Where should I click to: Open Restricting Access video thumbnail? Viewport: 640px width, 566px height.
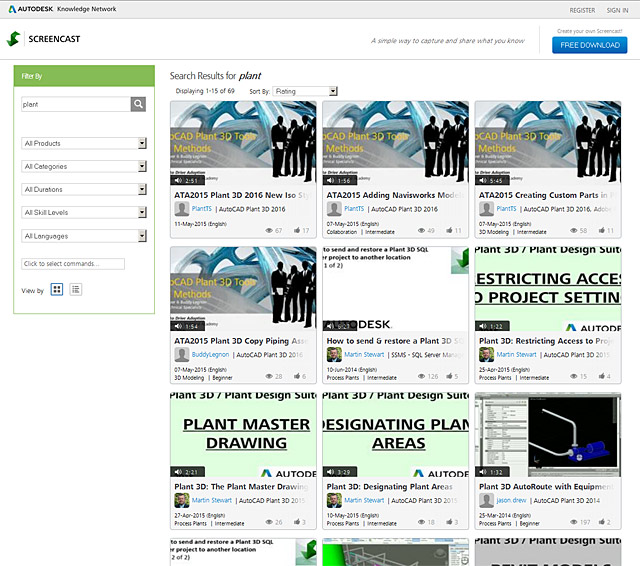[x=548, y=289]
